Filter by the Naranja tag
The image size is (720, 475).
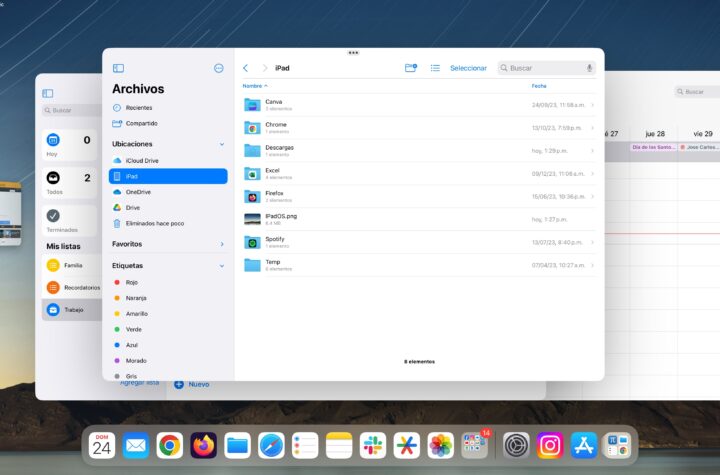168,298
